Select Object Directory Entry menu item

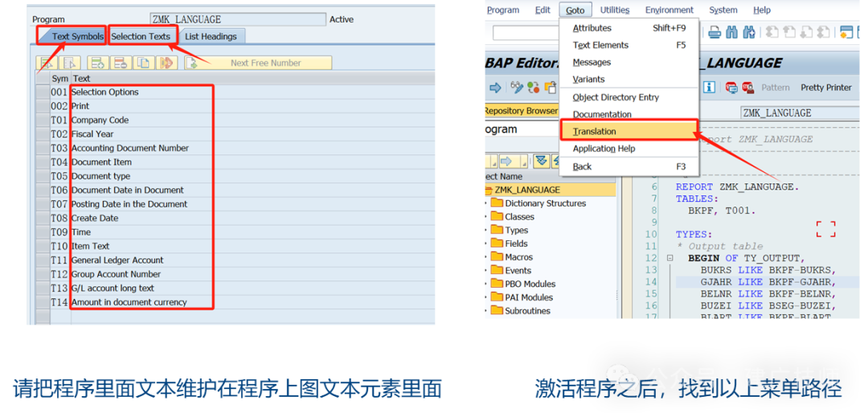coord(628,97)
